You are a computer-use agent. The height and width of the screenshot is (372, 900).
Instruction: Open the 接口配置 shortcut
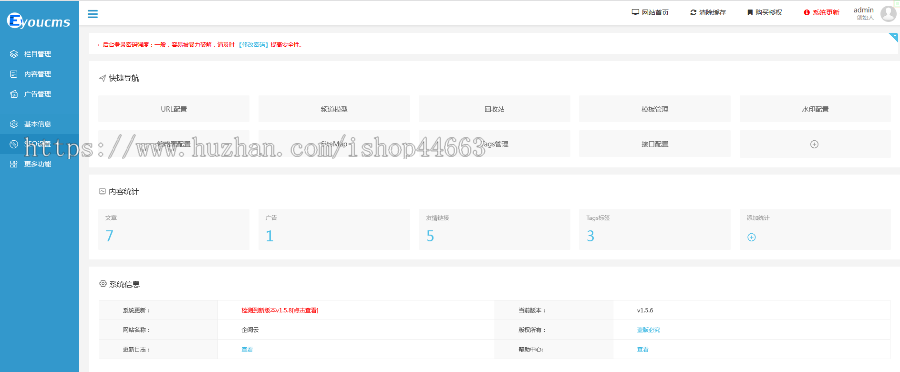click(654, 144)
